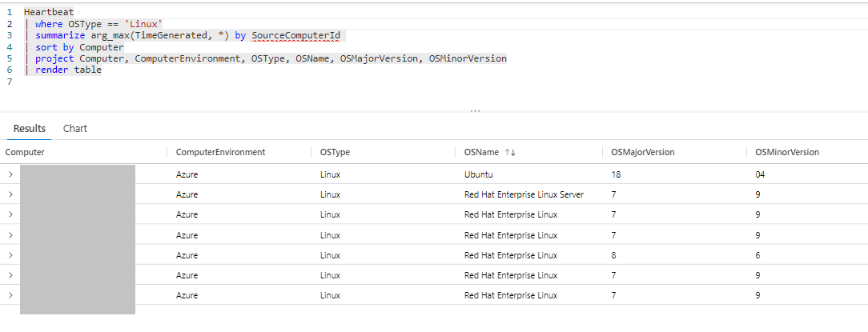This screenshot has height=332, width=868.
Task: Expand the fourth result row chevron
Action: tap(10, 235)
